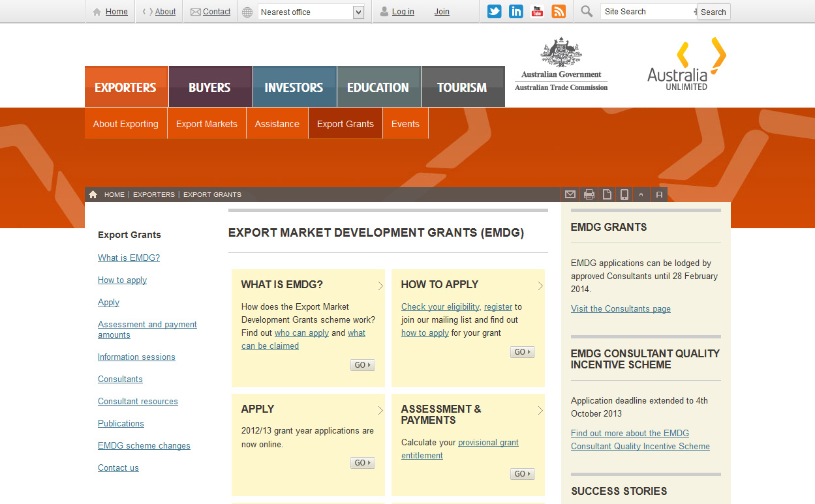Screen dimensions: 815x504
Task: Click the breadcrumb home icon
Action: pyautogui.click(x=93, y=194)
